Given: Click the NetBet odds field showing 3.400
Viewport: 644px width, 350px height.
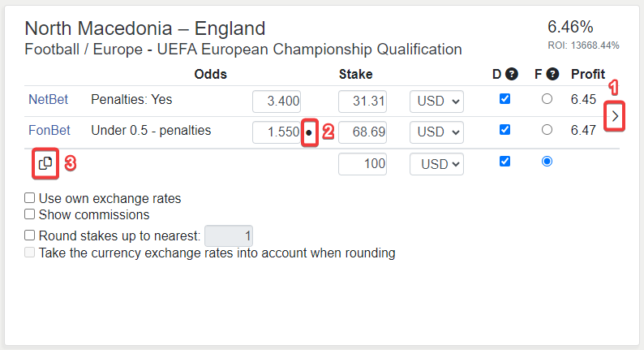Looking at the screenshot, I should 277,102.
